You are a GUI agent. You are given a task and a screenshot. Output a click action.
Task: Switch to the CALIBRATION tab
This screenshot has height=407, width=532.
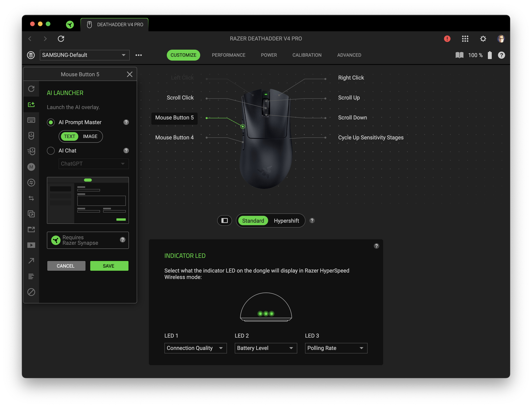click(x=307, y=55)
